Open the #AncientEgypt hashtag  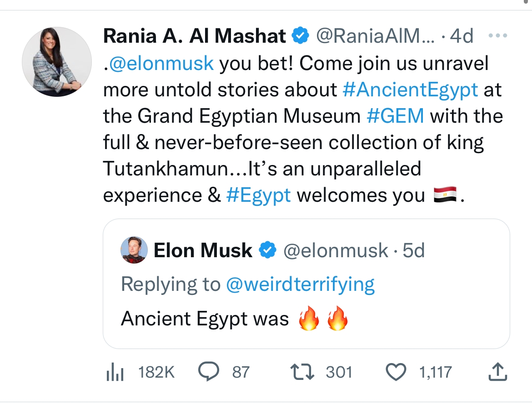point(410,90)
